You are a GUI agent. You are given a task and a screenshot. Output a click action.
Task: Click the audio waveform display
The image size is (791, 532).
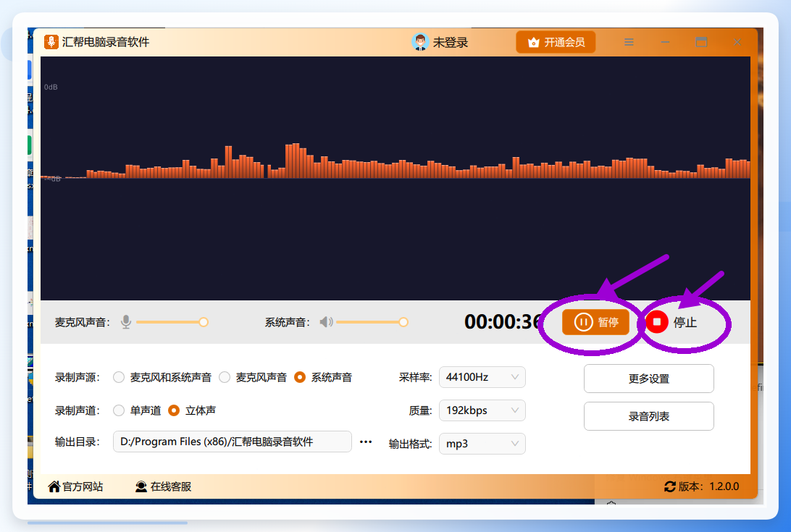point(395,179)
